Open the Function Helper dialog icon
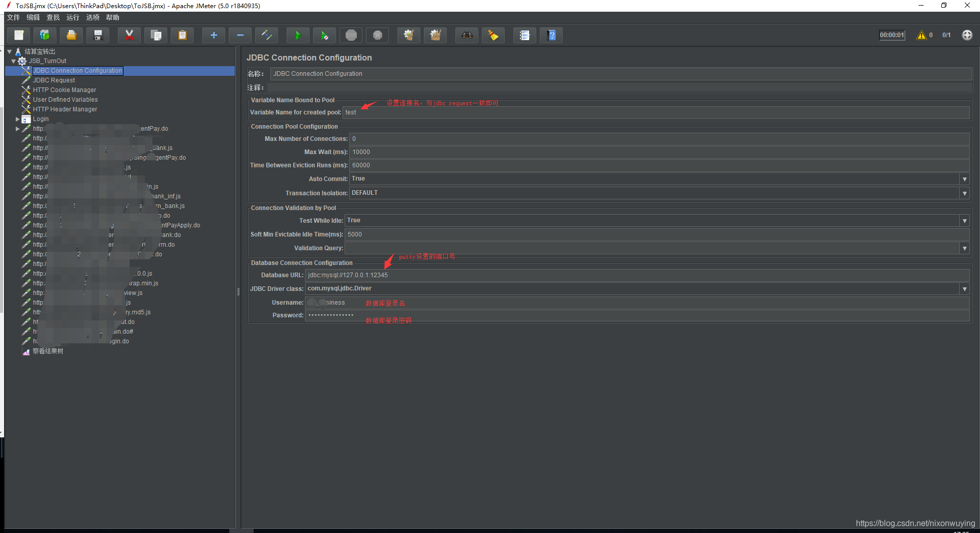980x533 pixels. pyautogui.click(x=525, y=35)
